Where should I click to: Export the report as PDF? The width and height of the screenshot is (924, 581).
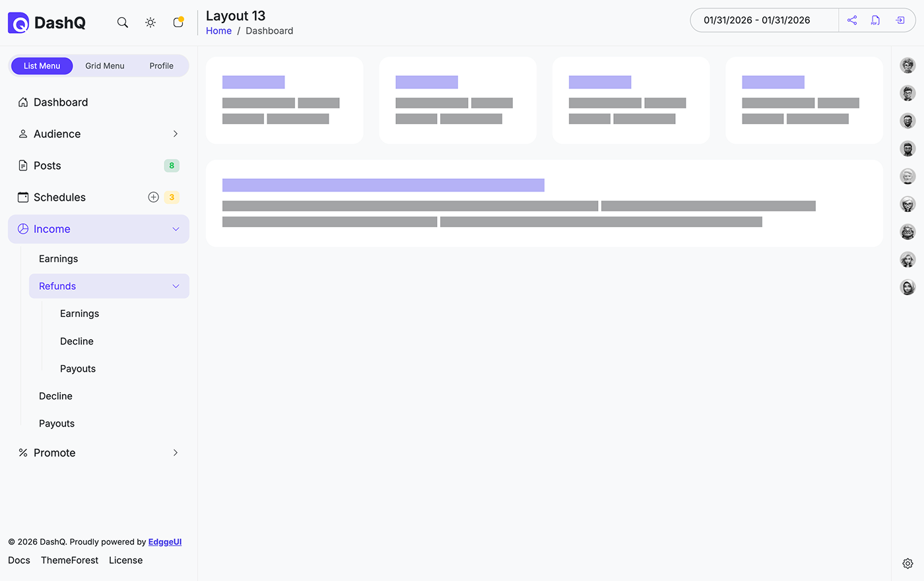[x=875, y=20]
